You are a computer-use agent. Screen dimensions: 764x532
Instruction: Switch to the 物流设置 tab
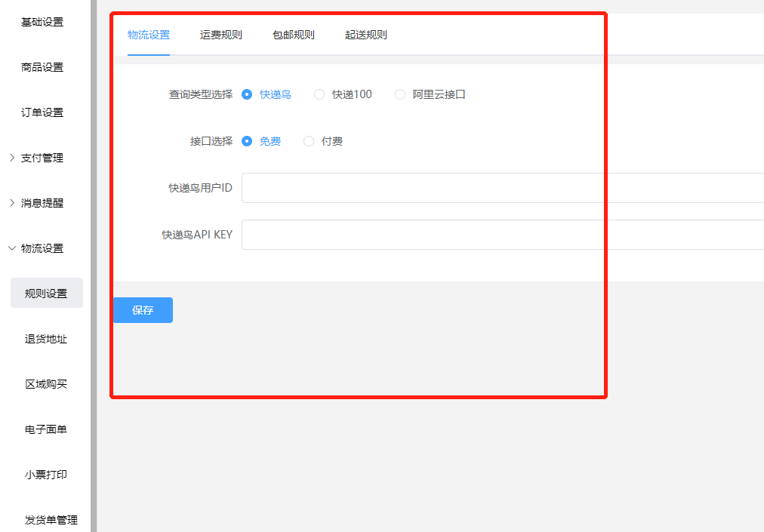(x=149, y=35)
